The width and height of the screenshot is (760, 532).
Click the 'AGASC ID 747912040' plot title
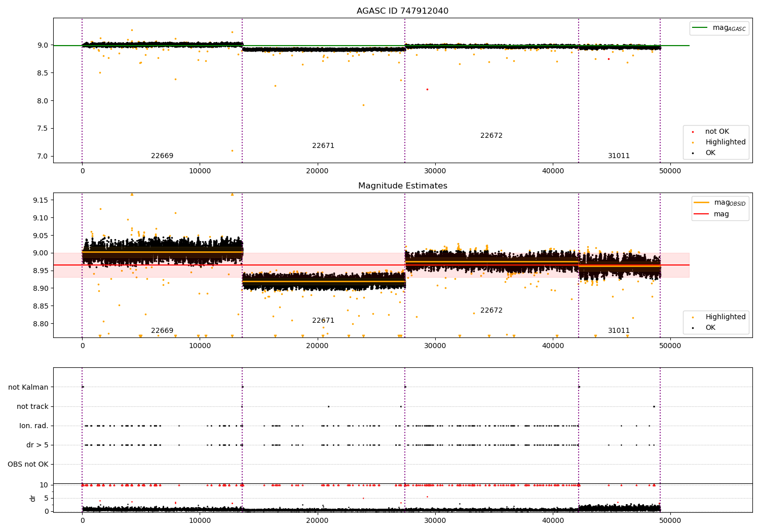[x=402, y=11]
